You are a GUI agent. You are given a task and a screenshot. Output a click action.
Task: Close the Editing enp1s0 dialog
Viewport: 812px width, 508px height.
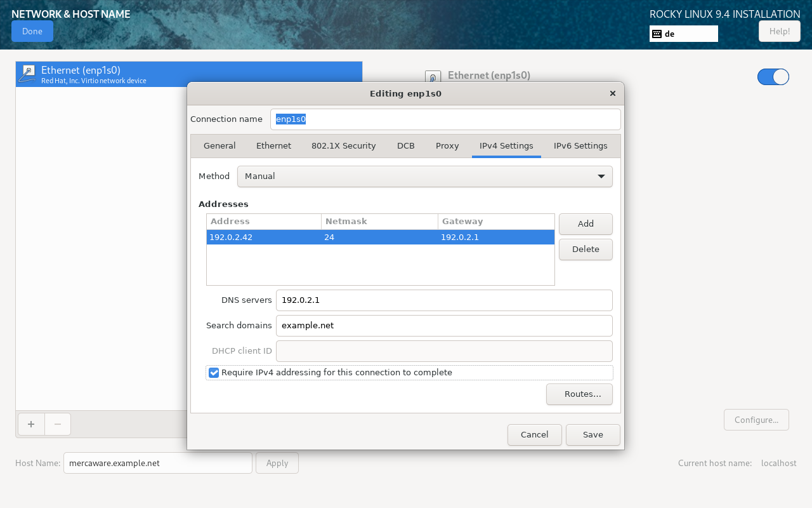(612, 93)
